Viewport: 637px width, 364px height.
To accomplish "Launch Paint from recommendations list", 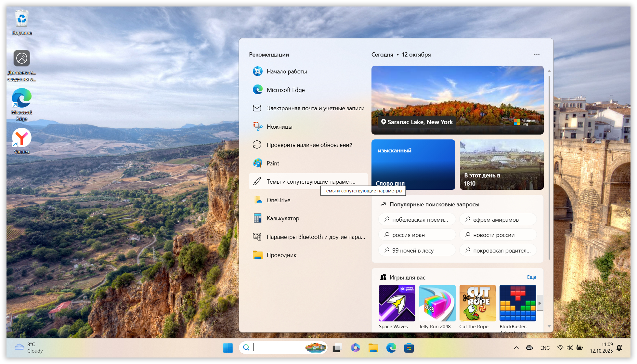I will (273, 163).
